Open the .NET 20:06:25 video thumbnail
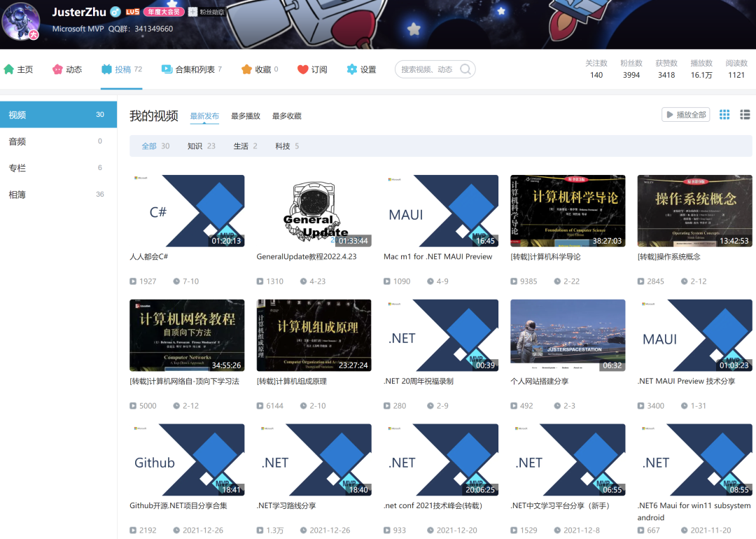 pyautogui.click(x=441, y=459)
